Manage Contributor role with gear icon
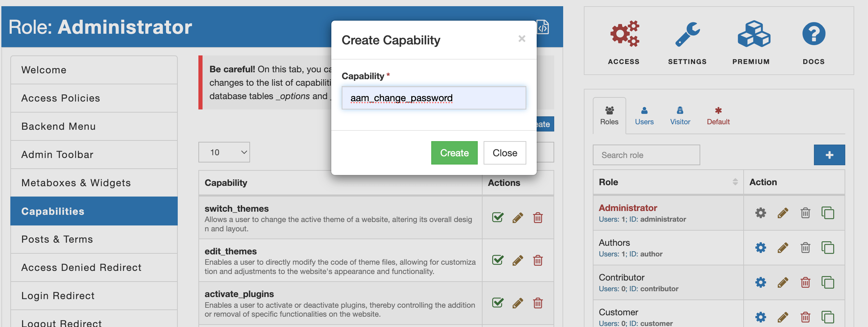This screenshot has width=868, height=327. 761,282
